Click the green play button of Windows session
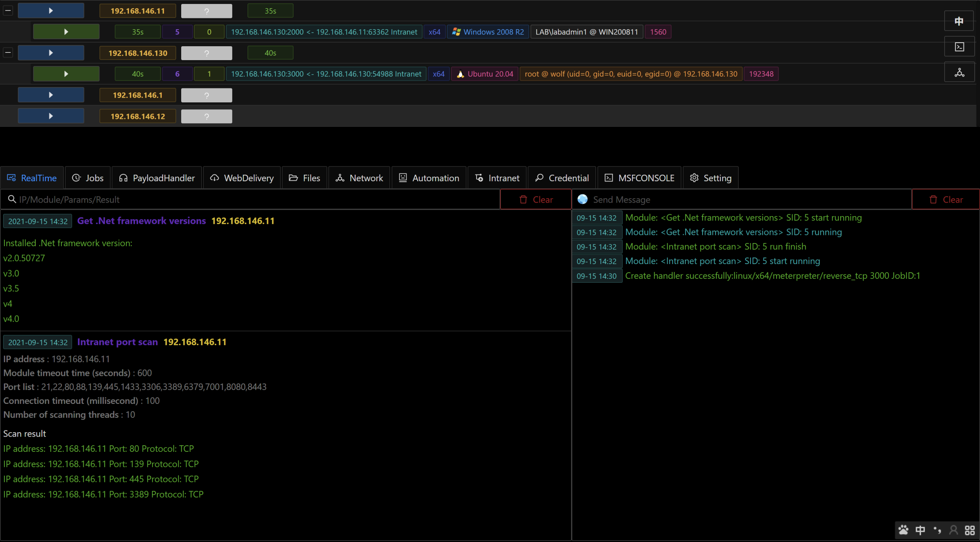Screen dimensions: 980x542 [x=66, y=32]
